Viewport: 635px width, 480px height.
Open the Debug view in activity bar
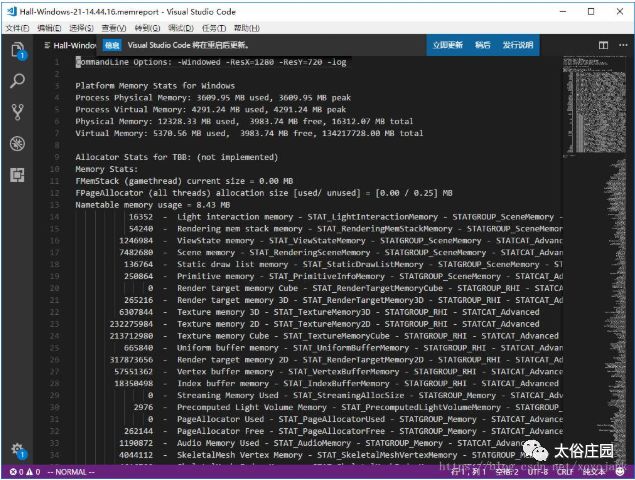pos(17,143)
